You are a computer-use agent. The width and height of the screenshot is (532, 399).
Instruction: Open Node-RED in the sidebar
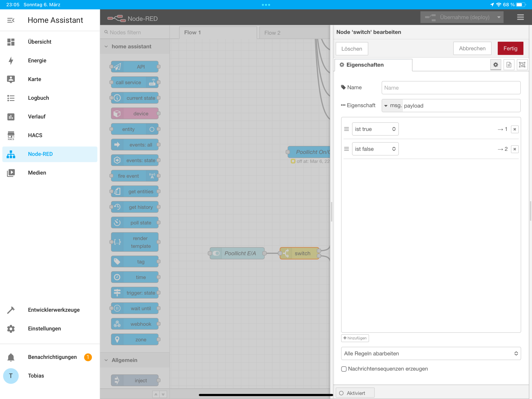[x=50, y=154]
